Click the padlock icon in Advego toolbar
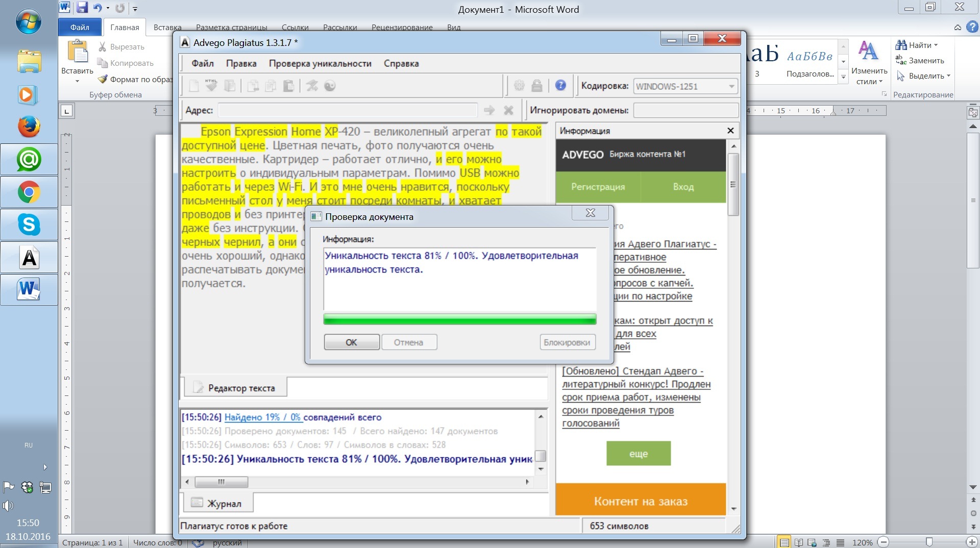This screenshot has width=980, height=548. pyautogui.click(x=536, y=85)
